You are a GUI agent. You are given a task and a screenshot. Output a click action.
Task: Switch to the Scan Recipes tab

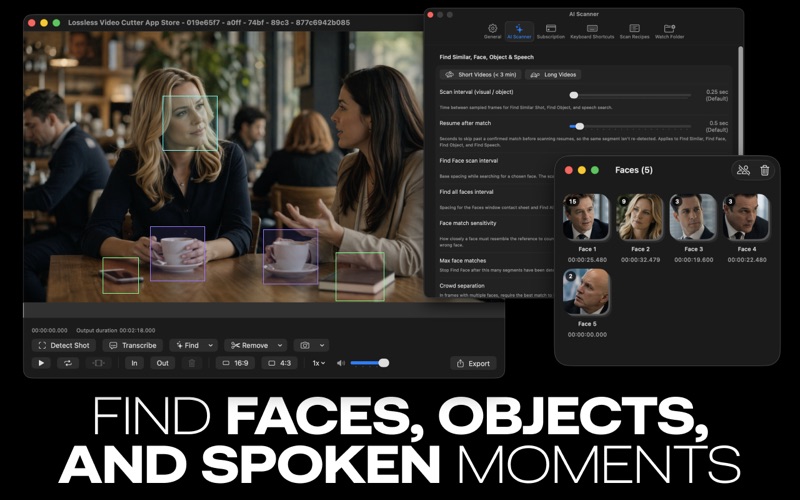pyautogui.click(x=634, y=31)
